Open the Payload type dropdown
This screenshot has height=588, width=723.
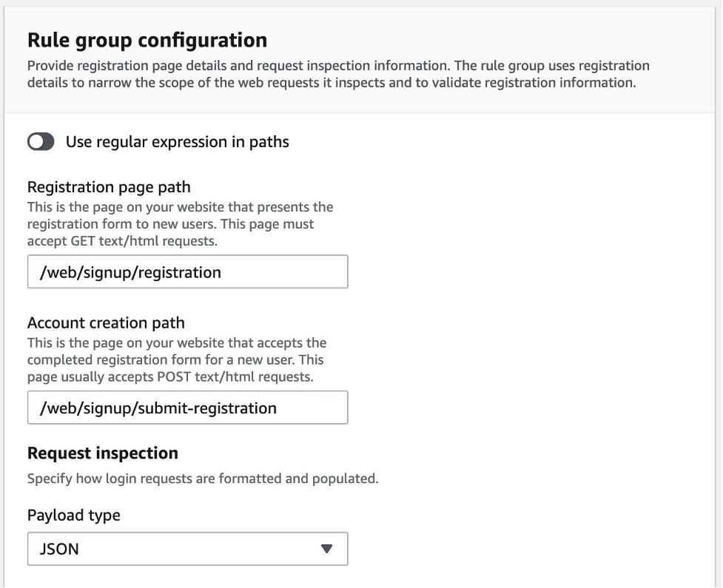(187, 550)
